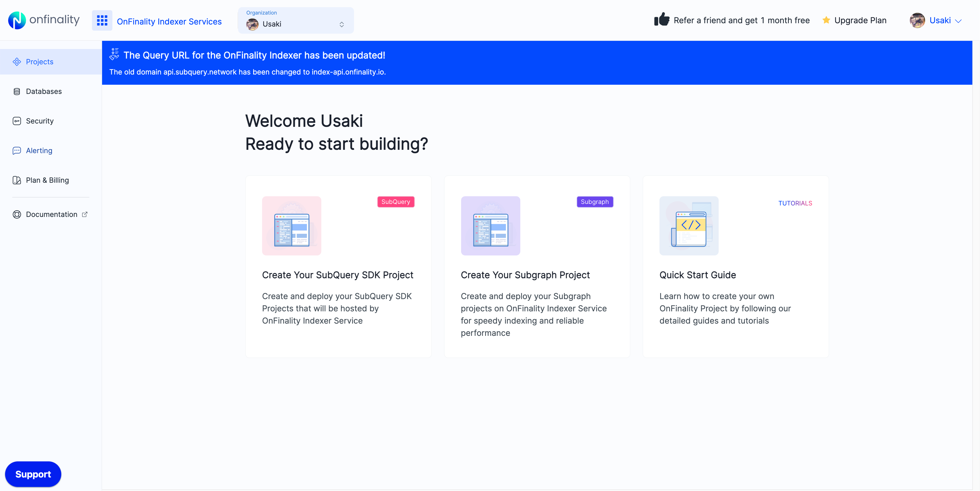Open the Usaki user menu chevron
Viewport: 980px width, 491px height.
pos(958,21)
